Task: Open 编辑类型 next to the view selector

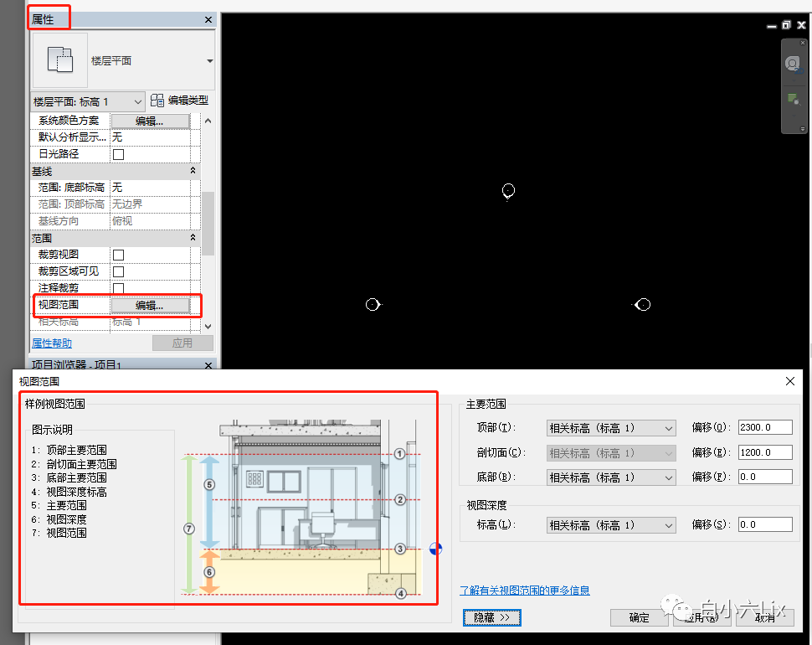Action: click(179, 100)
